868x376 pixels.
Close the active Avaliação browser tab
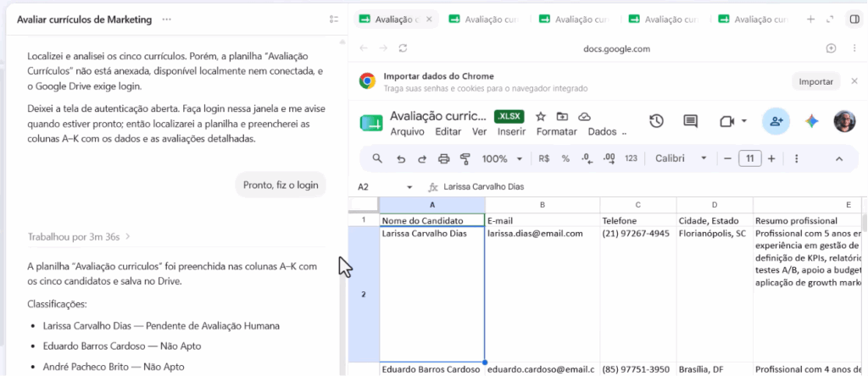[x=428, y=19]
